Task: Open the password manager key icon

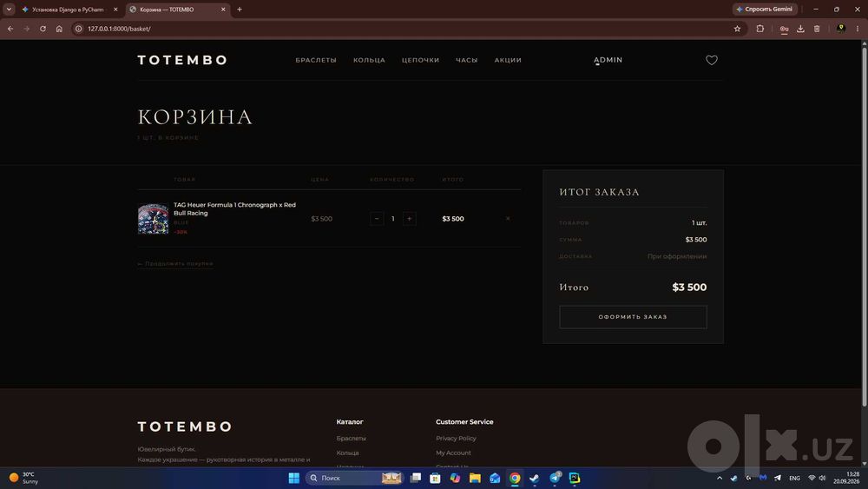Action: (784, 29)
